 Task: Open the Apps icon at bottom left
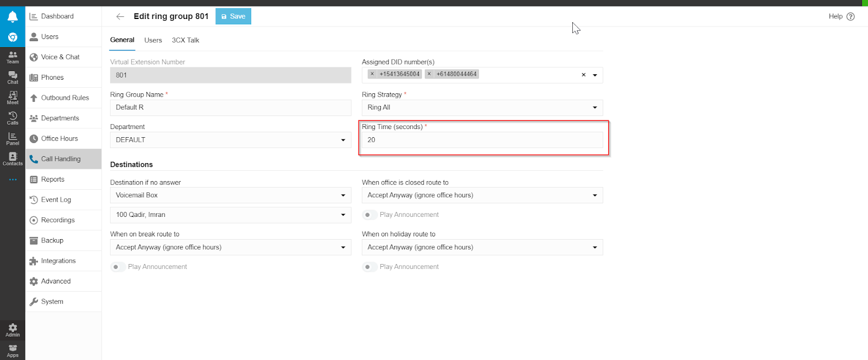(x=12, y=350)
